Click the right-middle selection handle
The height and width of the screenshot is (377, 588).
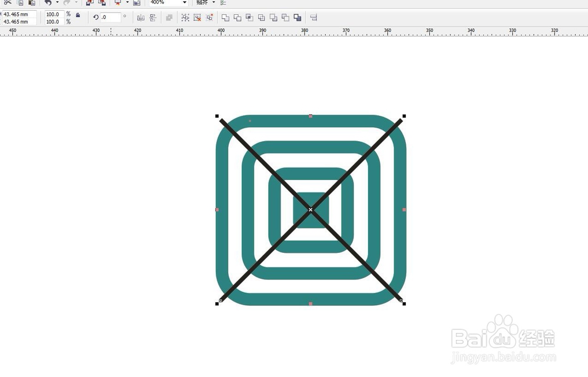404,210
